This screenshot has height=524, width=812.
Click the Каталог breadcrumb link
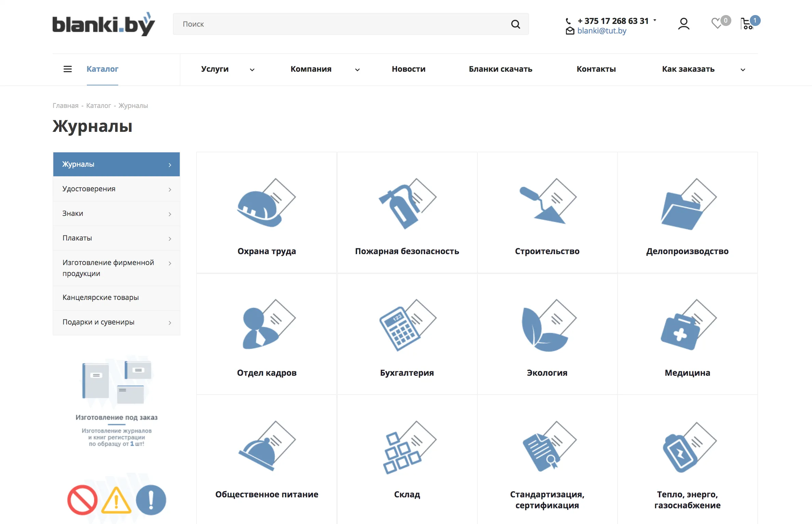98,106
